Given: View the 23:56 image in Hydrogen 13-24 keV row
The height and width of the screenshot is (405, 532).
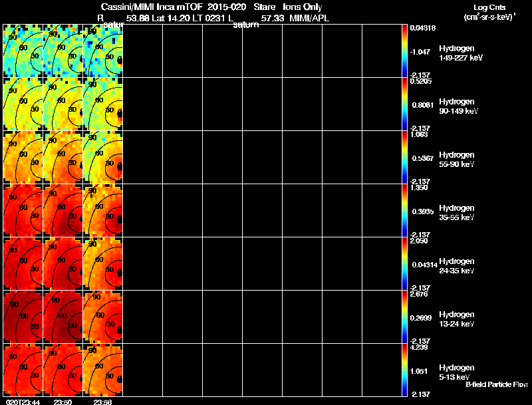Looking at the screenshot, I should pyautogui.click(x=103, y=317).
